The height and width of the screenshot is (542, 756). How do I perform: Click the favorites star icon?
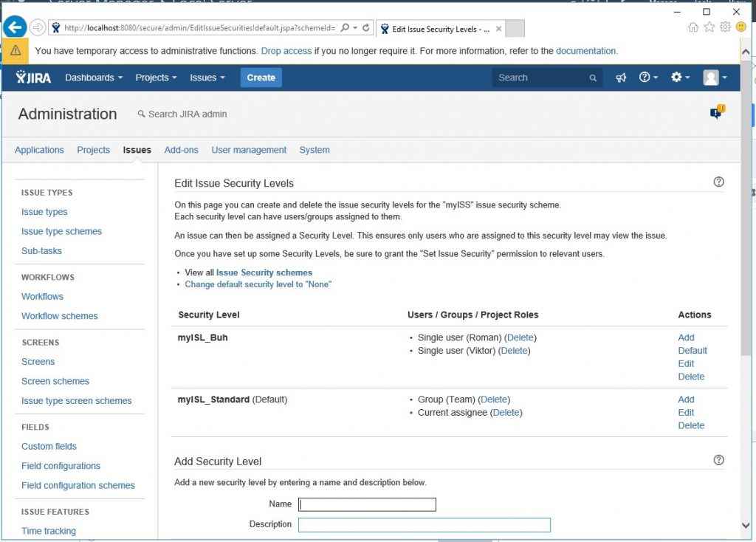(x=709, y=27)
